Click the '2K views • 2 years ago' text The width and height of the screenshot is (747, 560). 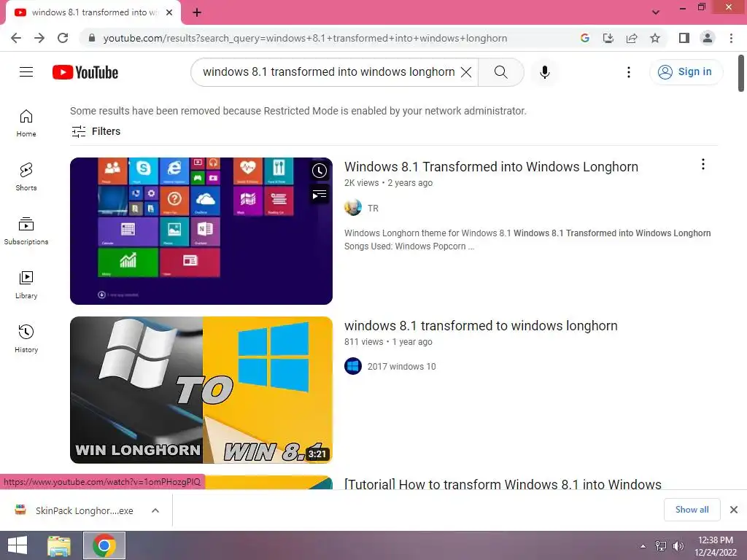click(x=388, y=183)
